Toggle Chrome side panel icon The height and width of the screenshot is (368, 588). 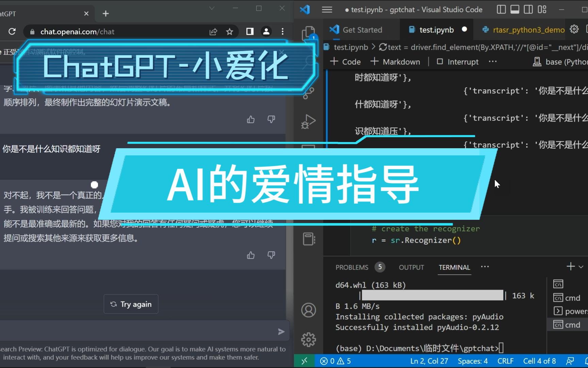point(250,31)
